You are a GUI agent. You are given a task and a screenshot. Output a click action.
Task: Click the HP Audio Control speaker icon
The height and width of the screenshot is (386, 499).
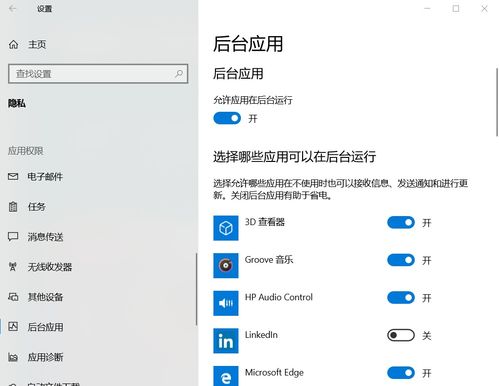click(226, 303)
